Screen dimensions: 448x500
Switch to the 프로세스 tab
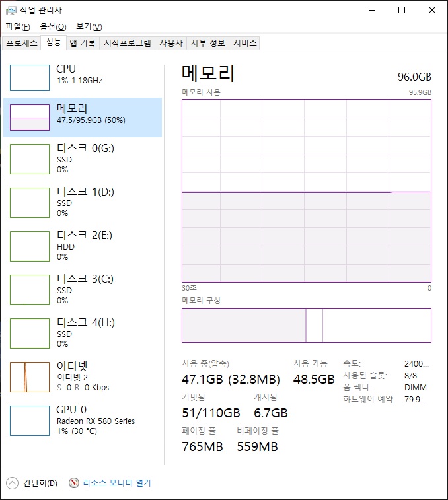pyautogui.click(x=22, y=43)
